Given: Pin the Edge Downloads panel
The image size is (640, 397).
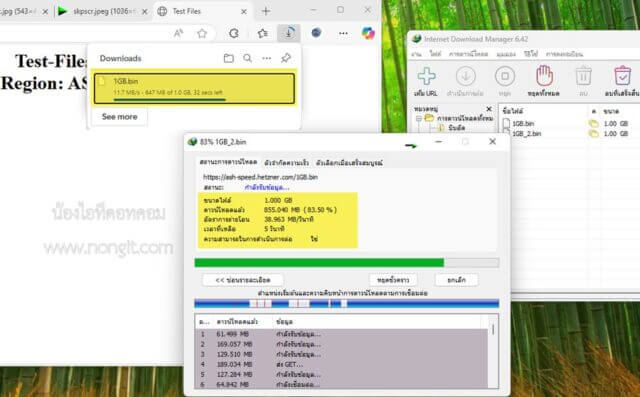Looking at the screenshot, I should tap(286, 58).
